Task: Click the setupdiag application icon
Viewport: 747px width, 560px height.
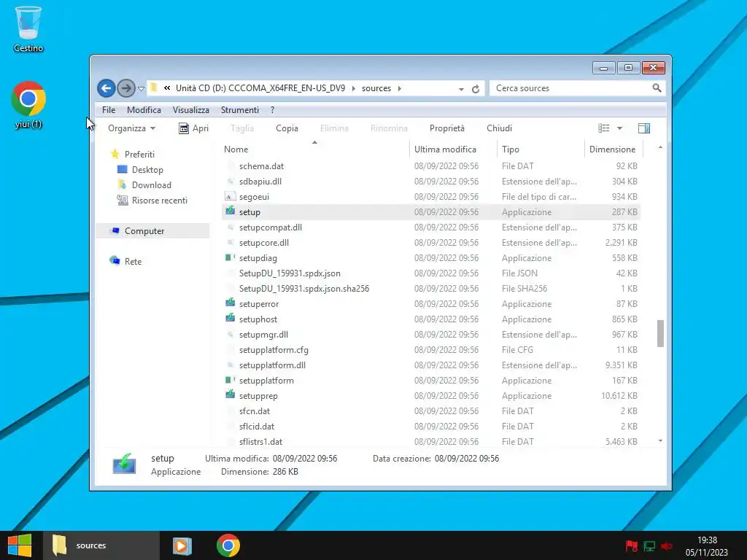Action: pos(230,257)
